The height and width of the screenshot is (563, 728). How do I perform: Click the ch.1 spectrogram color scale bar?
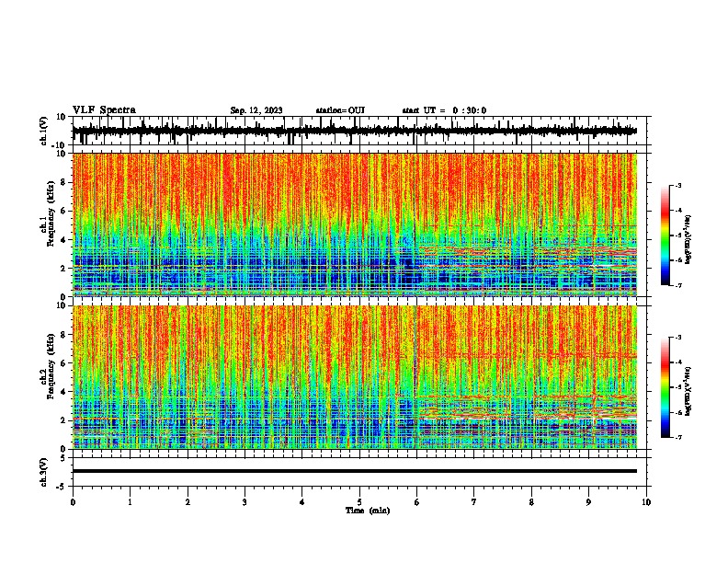pyautogui.click(x=665, y=236)
